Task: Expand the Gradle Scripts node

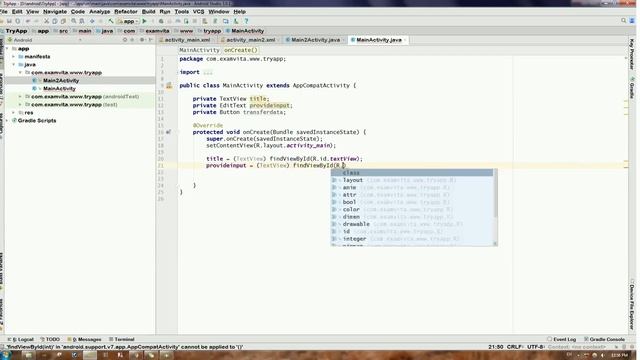Action: pyautogui.click(x=7, y=121)
